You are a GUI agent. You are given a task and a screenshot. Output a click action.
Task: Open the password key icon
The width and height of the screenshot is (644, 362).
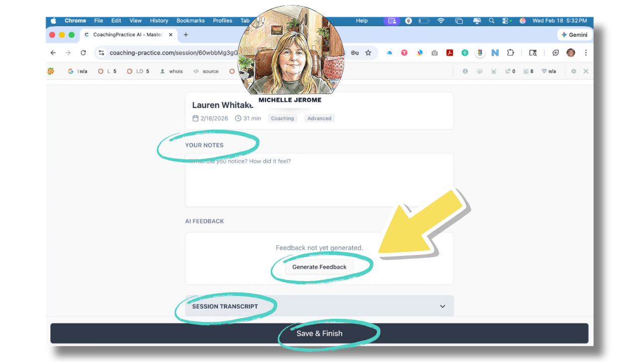(355, 53)
